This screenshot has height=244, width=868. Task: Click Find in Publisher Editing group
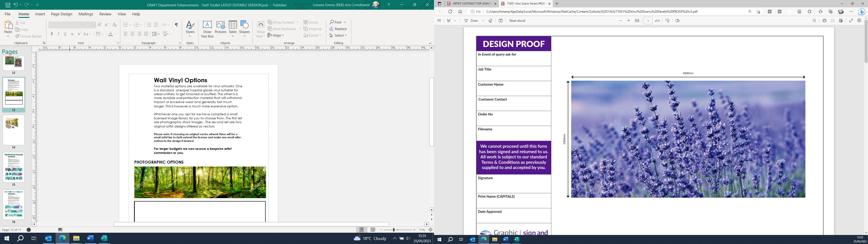pyautogui.click(x=336, y=22)
